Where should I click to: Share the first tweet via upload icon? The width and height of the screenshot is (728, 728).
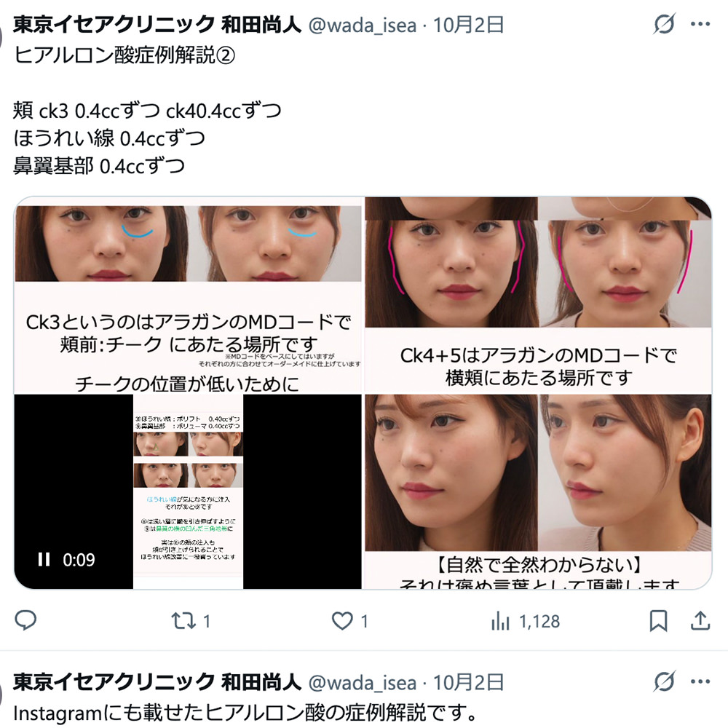(700, 621)
